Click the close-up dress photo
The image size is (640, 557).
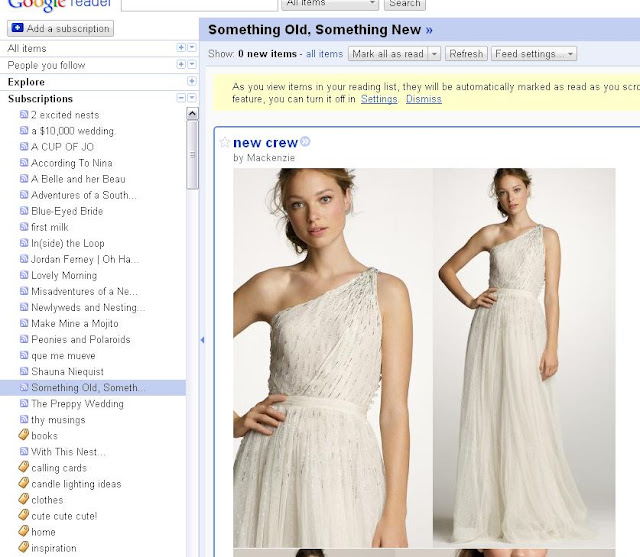(x=332, y=358)
